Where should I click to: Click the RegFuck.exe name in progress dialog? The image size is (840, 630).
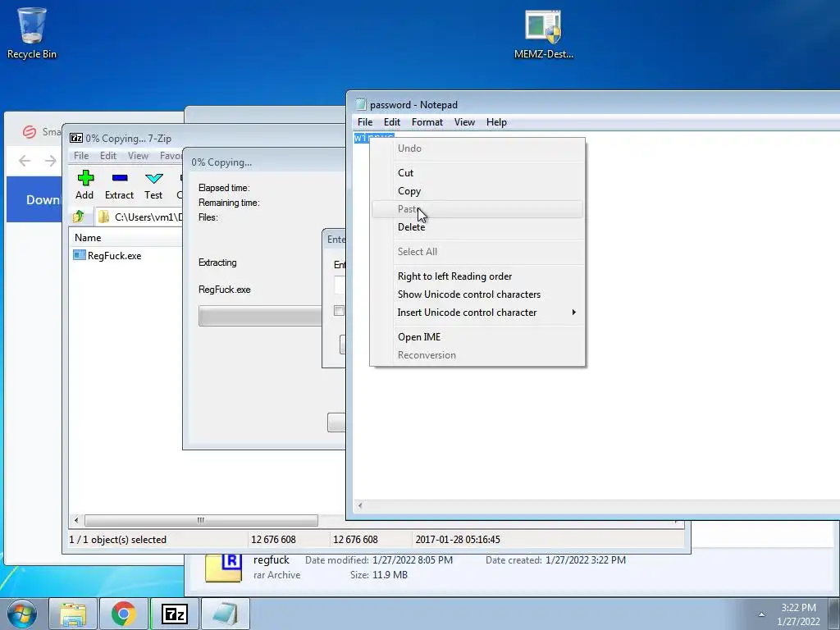[x=224, y=290]
